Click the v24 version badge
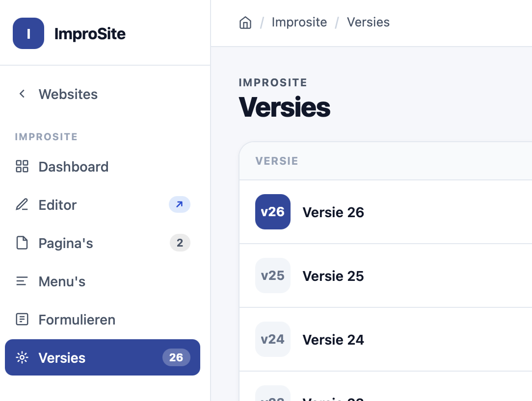The width and height of the screenshot is (532, 401). (273, 339)
